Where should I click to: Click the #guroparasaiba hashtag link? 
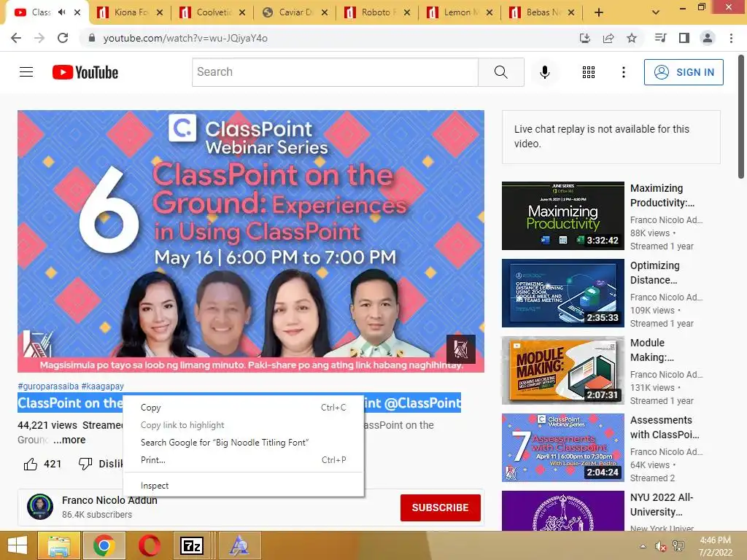(48, 386)
